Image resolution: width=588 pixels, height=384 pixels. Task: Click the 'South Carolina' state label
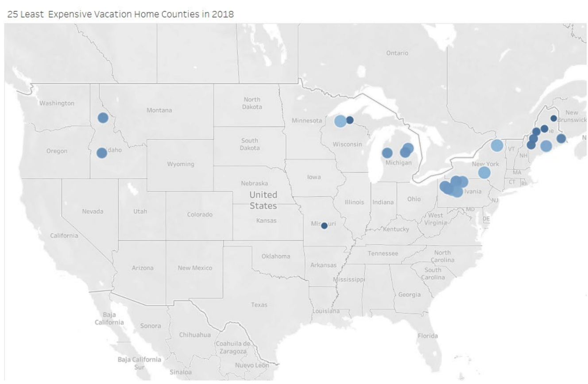433,273
